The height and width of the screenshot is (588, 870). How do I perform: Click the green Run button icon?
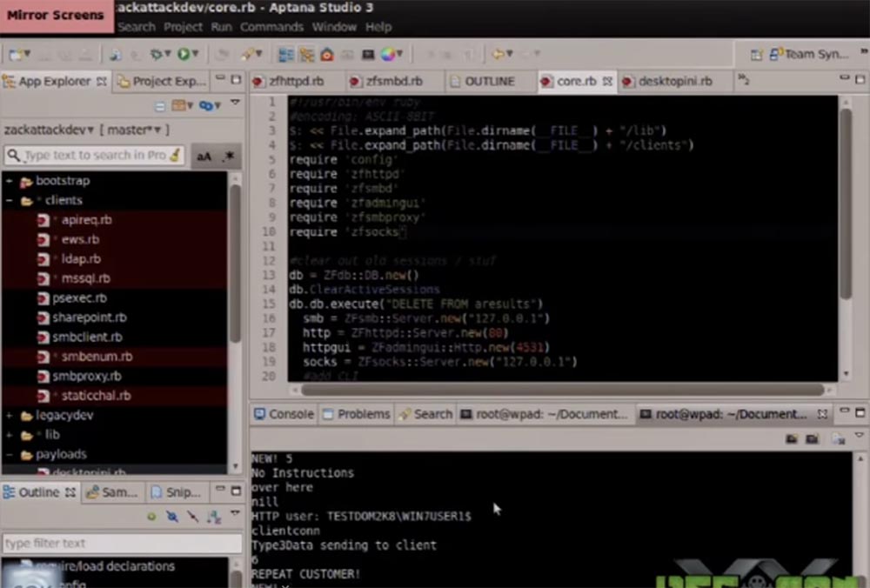[183, 54]
